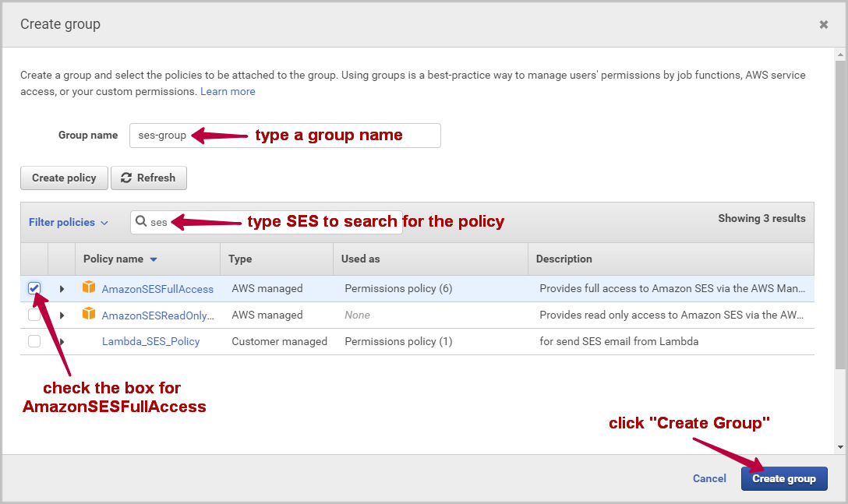Expand the AmazonSESReadOnly policy row
This screenshot has width=848, height=504.
tap(62, 315)
